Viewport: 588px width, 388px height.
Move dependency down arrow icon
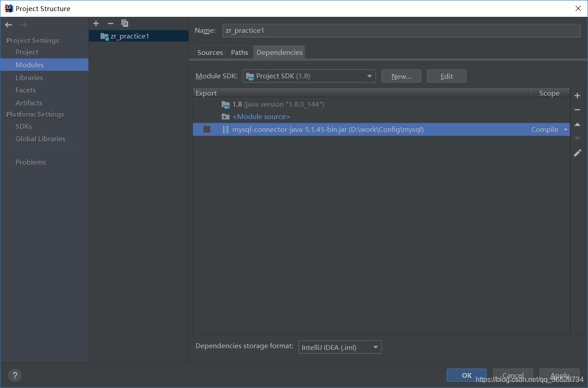577,138
